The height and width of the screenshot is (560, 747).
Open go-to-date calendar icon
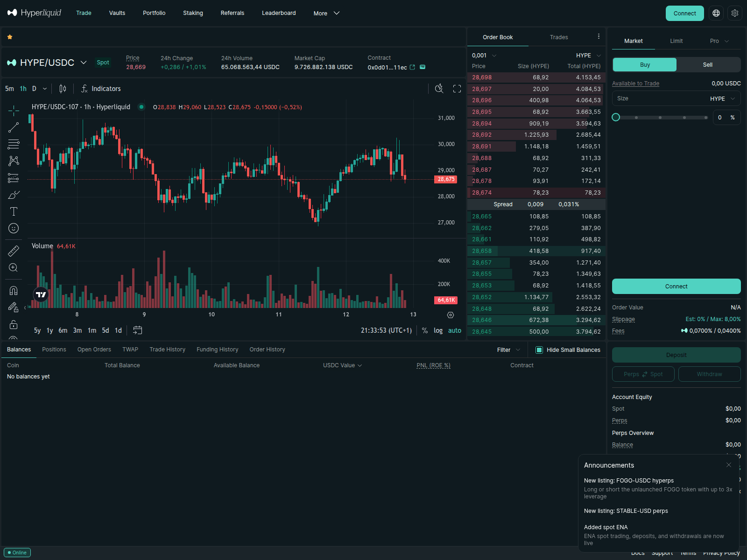tap(137, 330)
